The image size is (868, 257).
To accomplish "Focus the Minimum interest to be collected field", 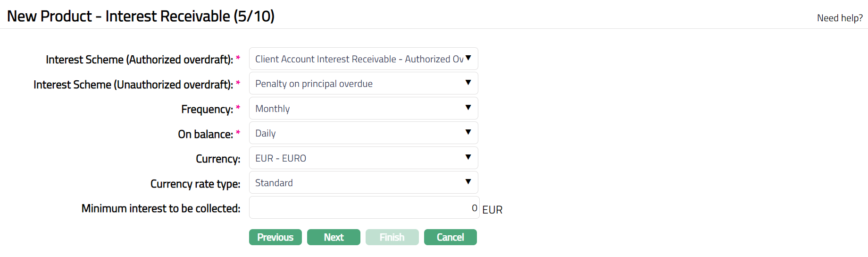I will point(363,208).
